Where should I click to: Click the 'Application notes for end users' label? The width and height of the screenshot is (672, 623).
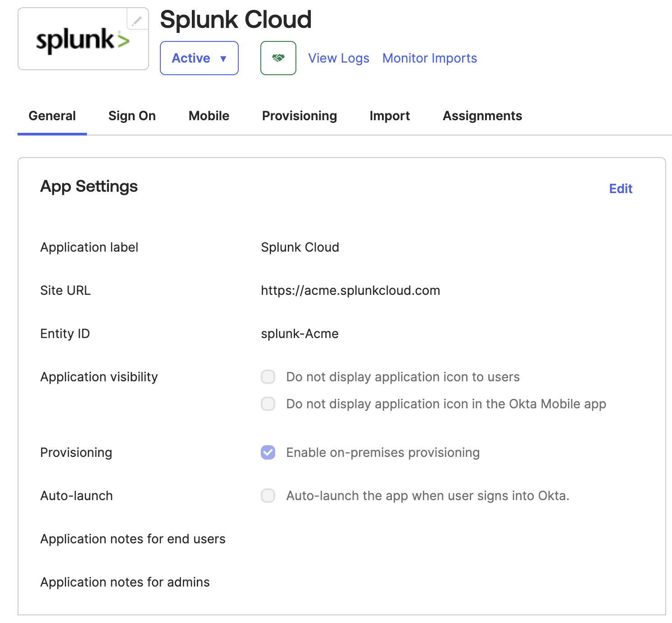pos(133,539)
